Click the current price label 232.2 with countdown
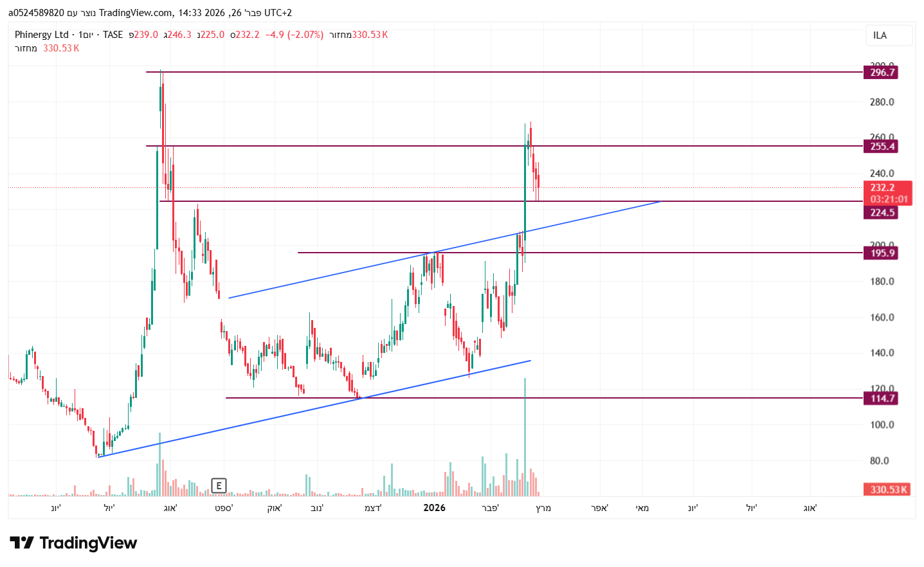The image size is (924, 567). [889, 193]
